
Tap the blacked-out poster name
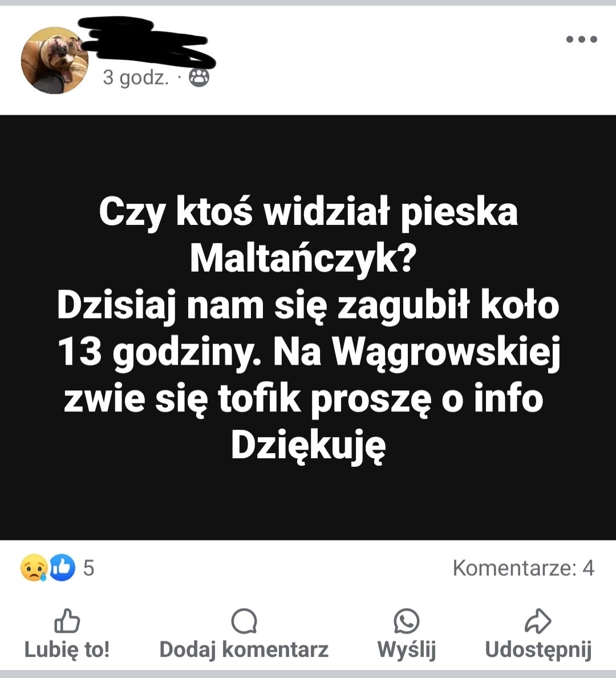[x=148, y=42]
